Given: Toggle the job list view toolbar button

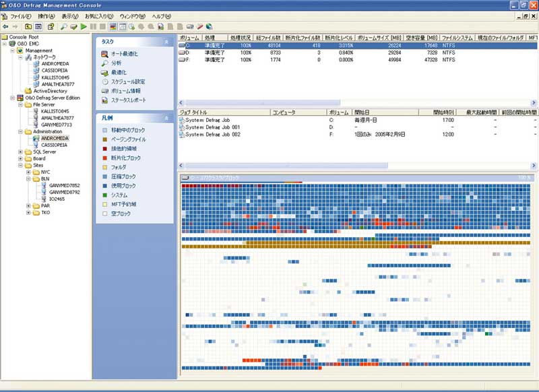Looking at the screenshot, I should click(x=123, y=26).
